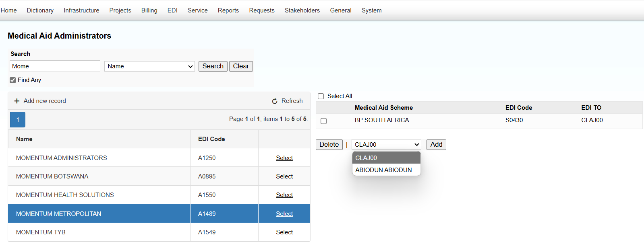Image resolution: width=644 pixels, height=246 pixels.
Task: Open the Billing menu
Action: coord(149,10)
